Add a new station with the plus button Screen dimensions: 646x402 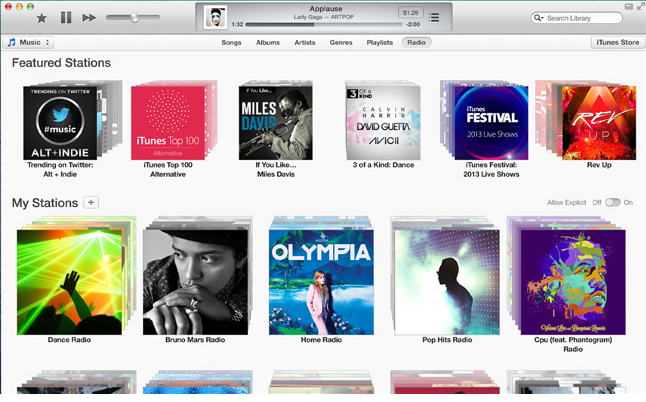pyautogui.click(x=91, y=202)
